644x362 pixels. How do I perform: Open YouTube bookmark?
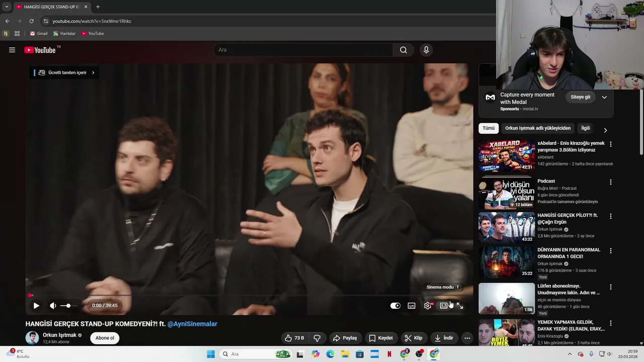click(93, 34)
